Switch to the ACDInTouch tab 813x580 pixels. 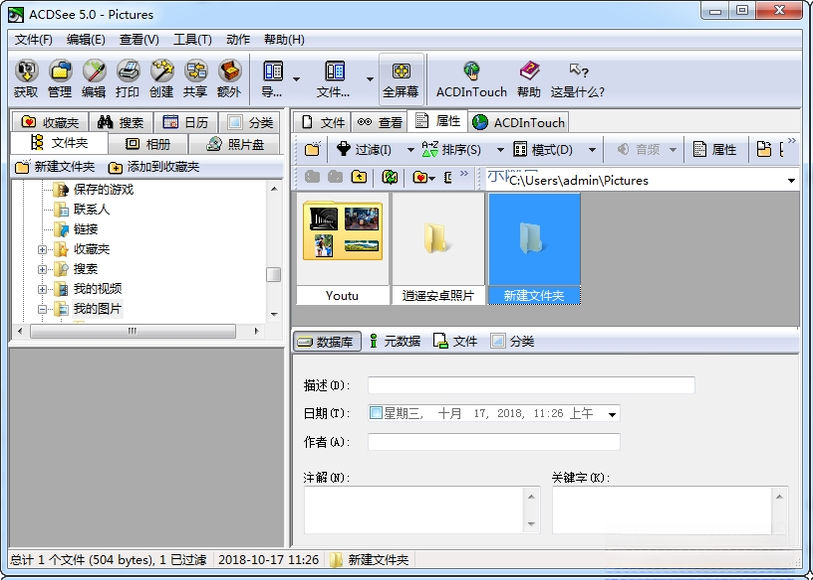[x=519, y=122]
